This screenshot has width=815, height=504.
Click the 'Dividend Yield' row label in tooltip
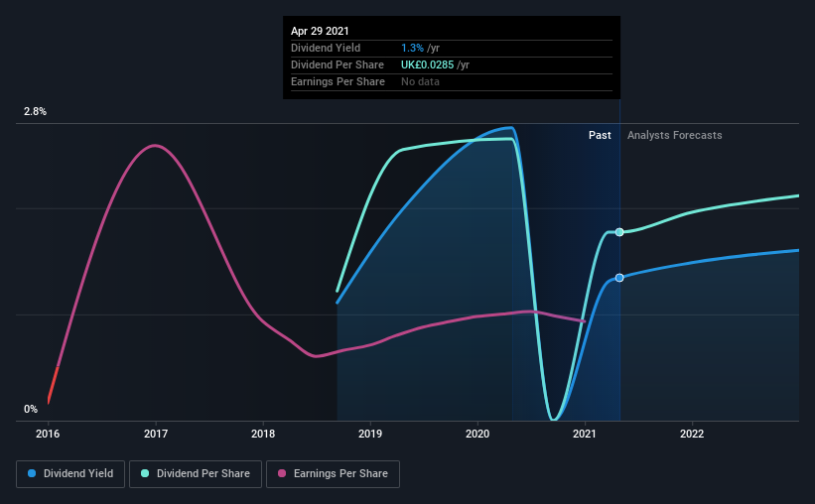tap(326, 48)
